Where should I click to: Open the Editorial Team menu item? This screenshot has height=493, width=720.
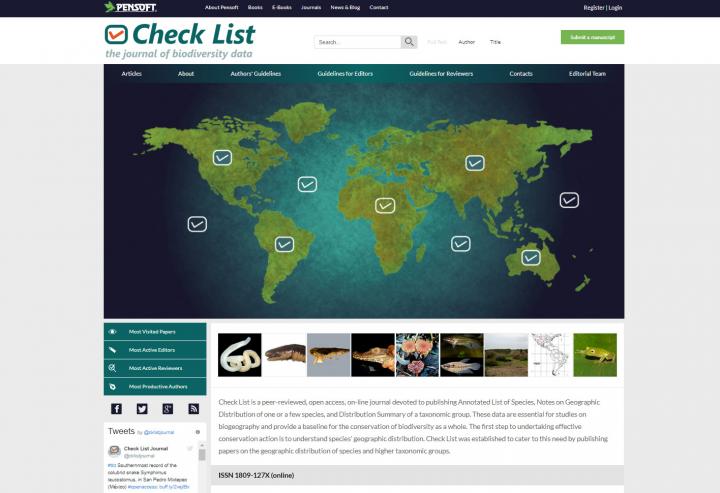click(x=587, y=74)
